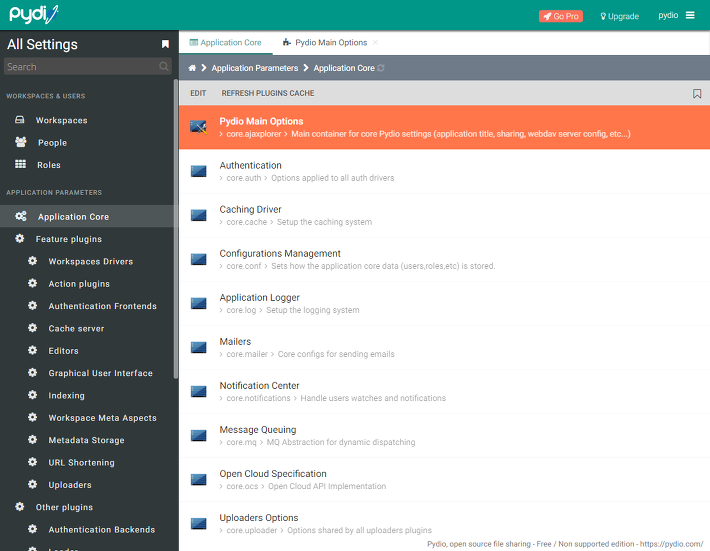Select Graphical User Interface in sidebar
Viewport: 710px width, 551px height.
pos(101,373)
